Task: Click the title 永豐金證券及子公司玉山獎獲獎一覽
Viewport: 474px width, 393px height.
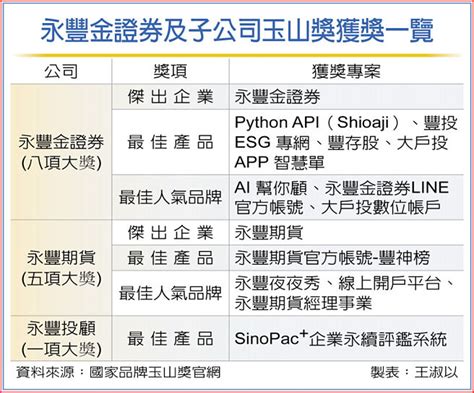Action: (237, 31)
